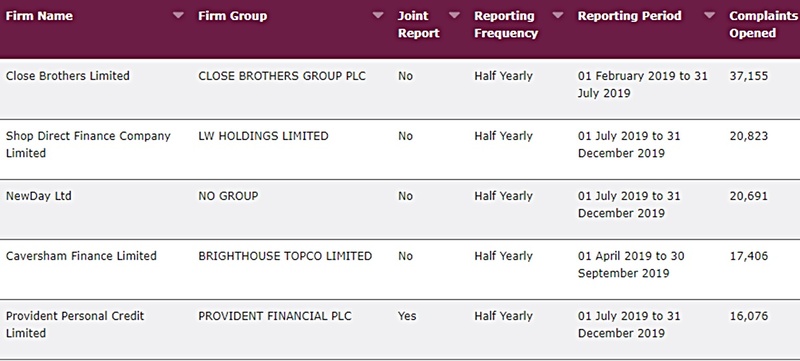
Task: Open the Reporting Period filter arrow
Action: (710, 15)
